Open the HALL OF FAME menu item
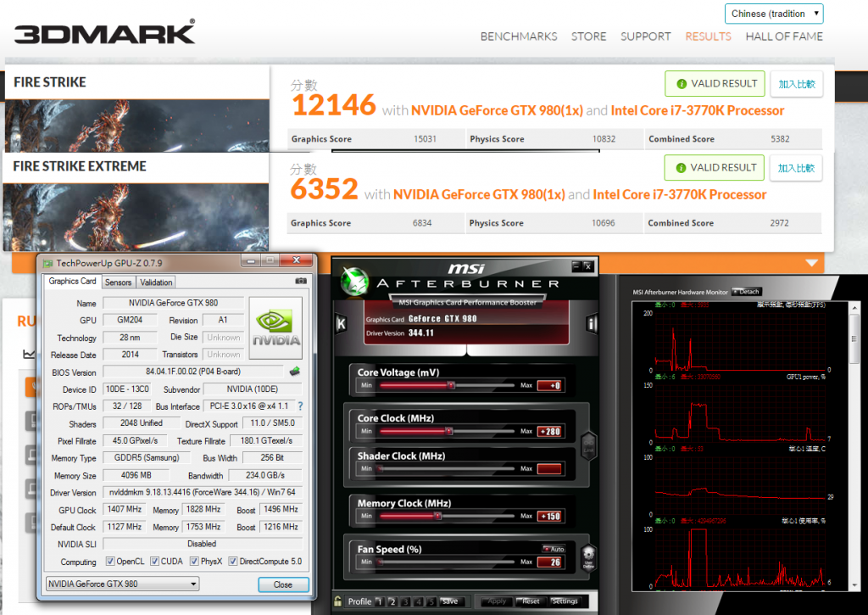Image resolution: width=868 pixels, height=615 pixels. [784, 36]
